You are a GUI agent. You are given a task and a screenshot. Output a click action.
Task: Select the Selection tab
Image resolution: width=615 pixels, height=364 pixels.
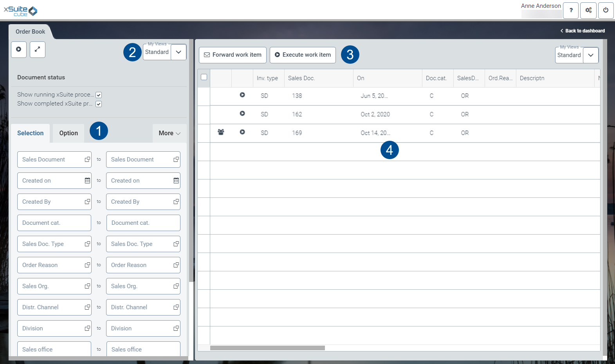(30, 133)
